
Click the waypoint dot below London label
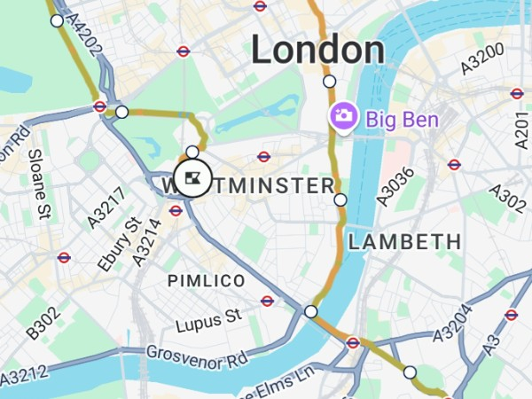[x=330, y=82]
